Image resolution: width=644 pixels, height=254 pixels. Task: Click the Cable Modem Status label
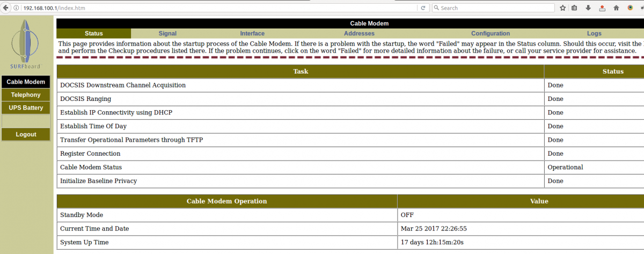point(91,167)
